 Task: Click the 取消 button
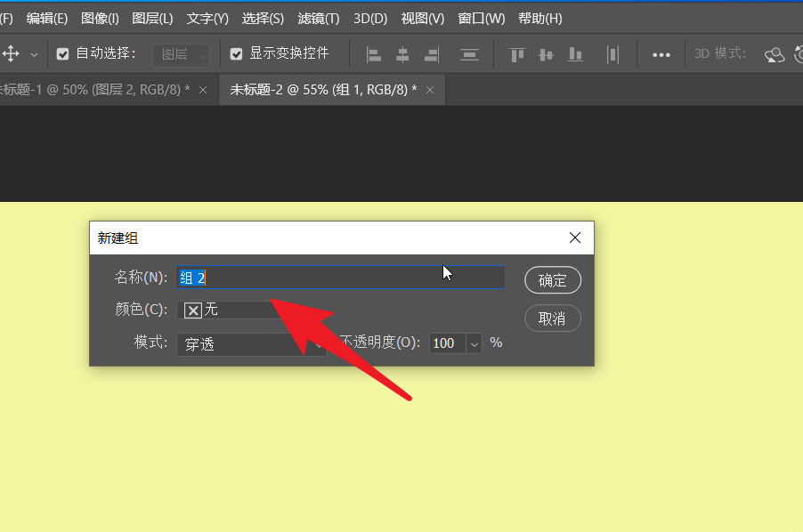click(x=552, y=318)
